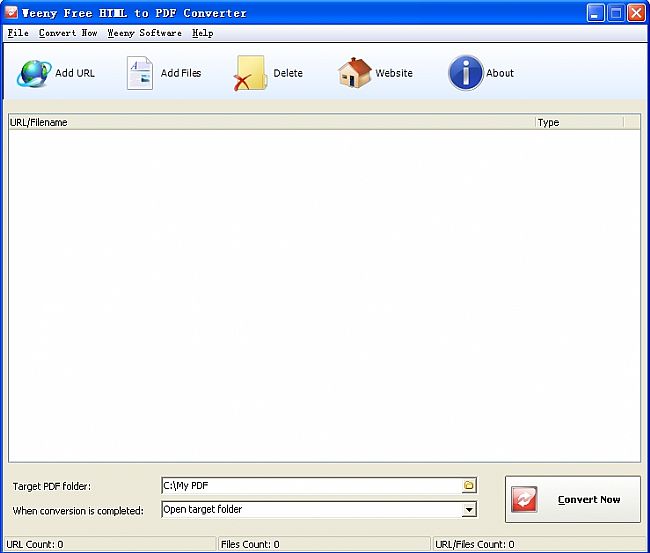Open the Weeny Software menu
The height and width of the screenshot is (553, 650).
click(144, 33)
